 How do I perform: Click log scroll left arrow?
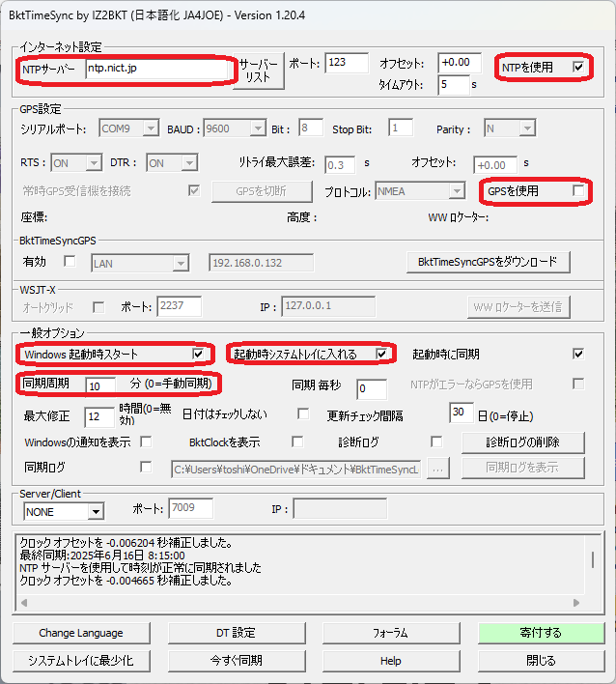point(24,603)
